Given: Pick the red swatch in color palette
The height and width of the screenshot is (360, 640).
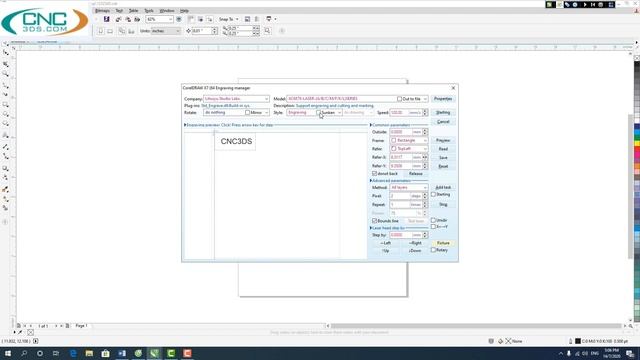Looking at the screenshot, I should (637, 150).
